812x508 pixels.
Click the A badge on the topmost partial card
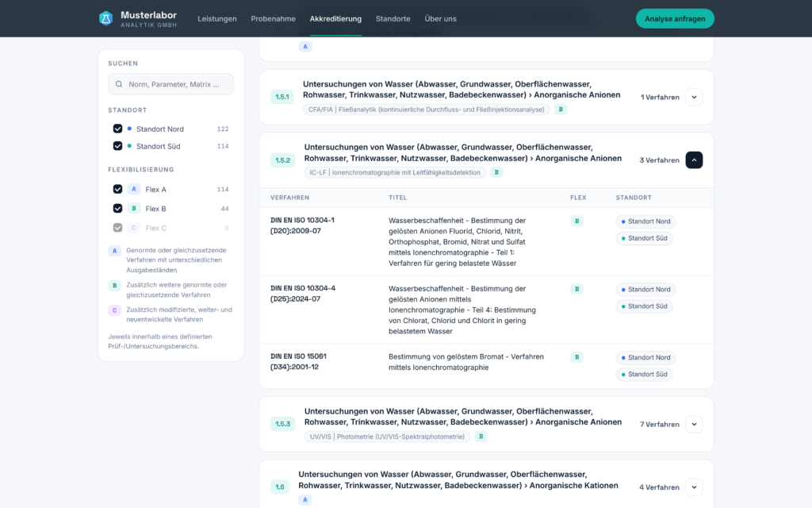[x=305, y=47]
